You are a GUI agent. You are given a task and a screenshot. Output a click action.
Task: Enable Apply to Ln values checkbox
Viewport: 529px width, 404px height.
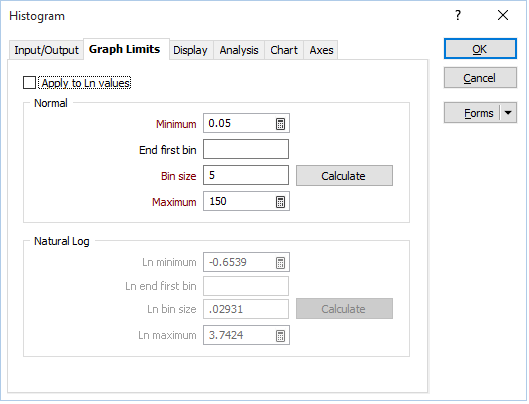point(29,83)
